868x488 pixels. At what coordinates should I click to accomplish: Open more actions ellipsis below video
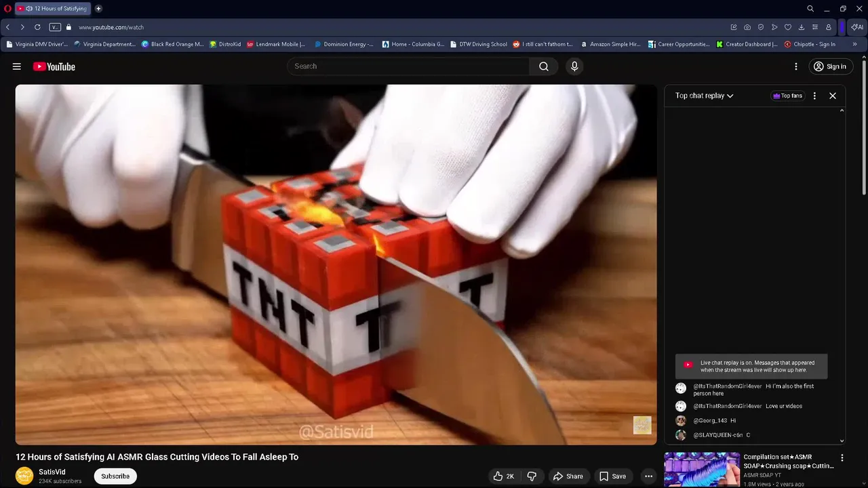pyautogui.click(x=648, y=476)
